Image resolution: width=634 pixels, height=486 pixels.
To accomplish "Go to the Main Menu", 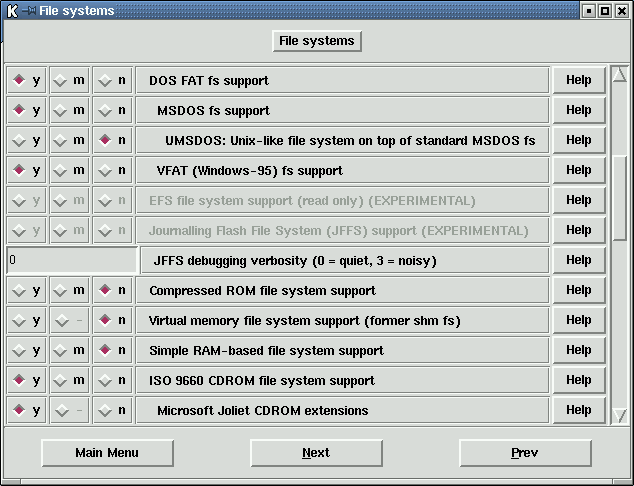I will point(107,452).
